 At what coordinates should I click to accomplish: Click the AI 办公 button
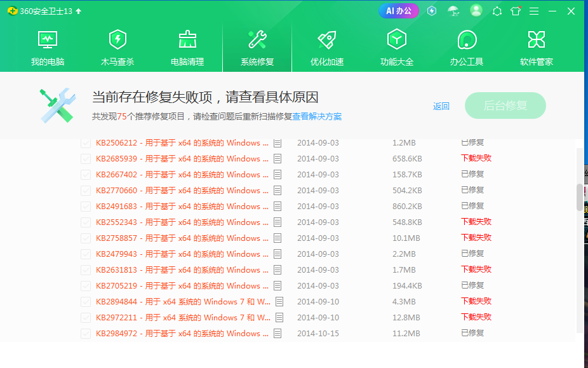tap(399, 11)
